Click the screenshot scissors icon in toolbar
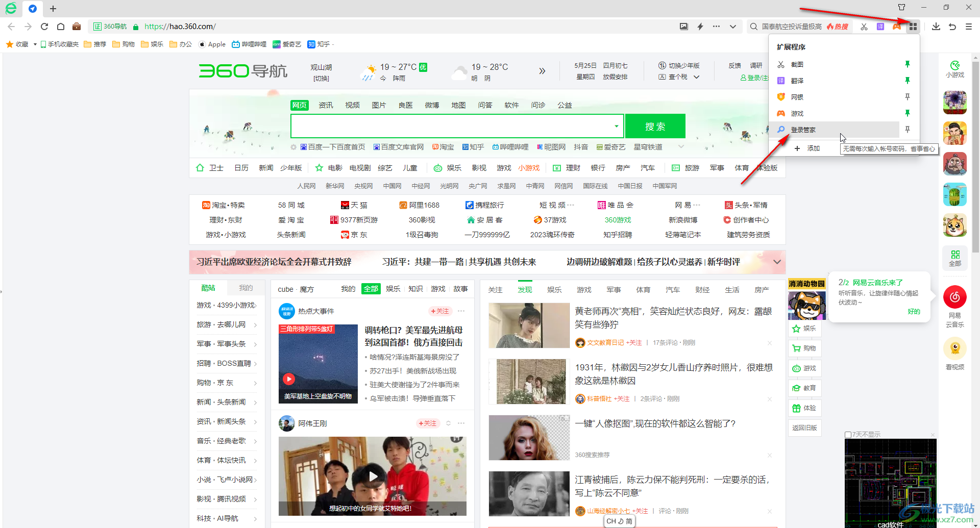This screenshot has width=980, height=528. coord(864,27)
